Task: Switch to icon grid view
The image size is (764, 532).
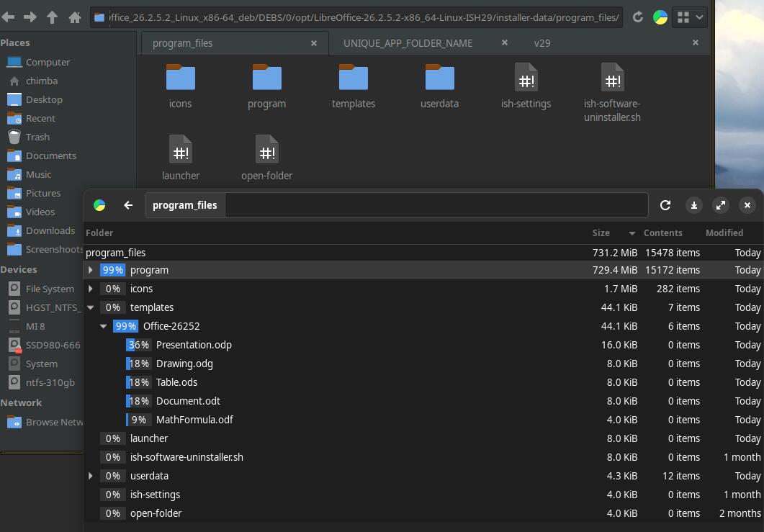Action: coord(683,17)
